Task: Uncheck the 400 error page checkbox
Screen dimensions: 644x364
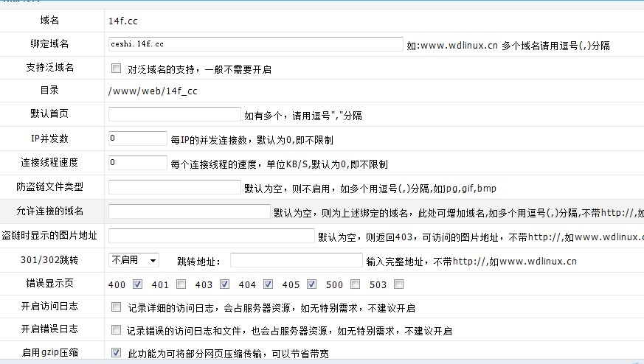Action: pyautogui.click(x=137, y=284)
